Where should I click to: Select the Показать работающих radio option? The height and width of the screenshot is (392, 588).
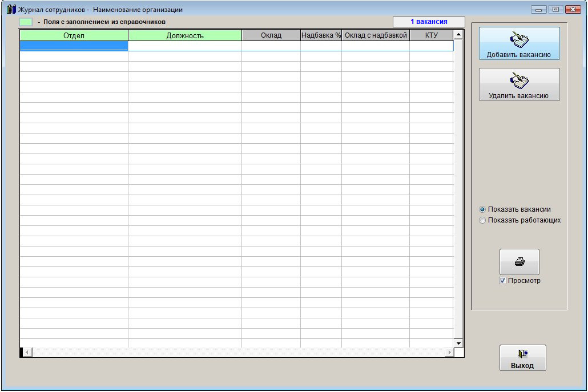pos(482,220)
